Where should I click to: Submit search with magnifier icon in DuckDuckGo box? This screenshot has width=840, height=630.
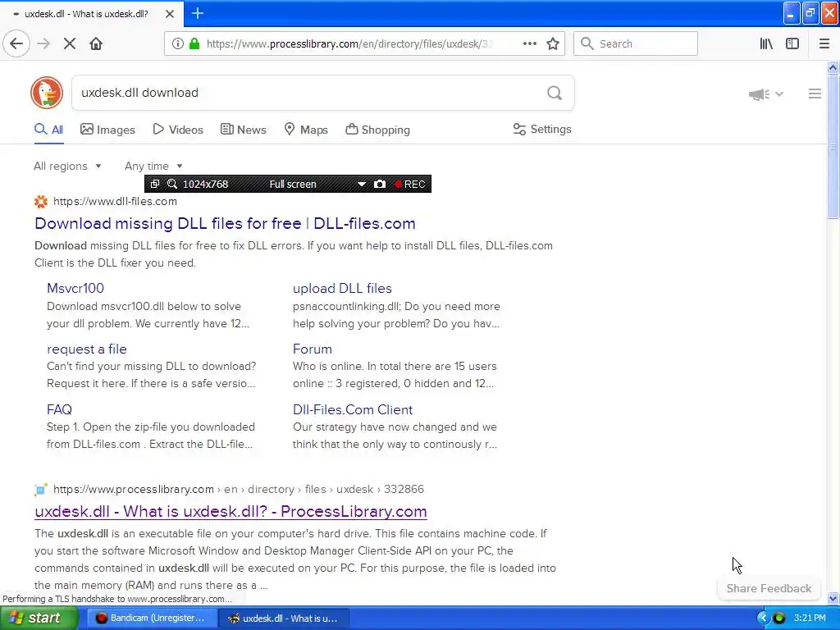pos(555,94)
